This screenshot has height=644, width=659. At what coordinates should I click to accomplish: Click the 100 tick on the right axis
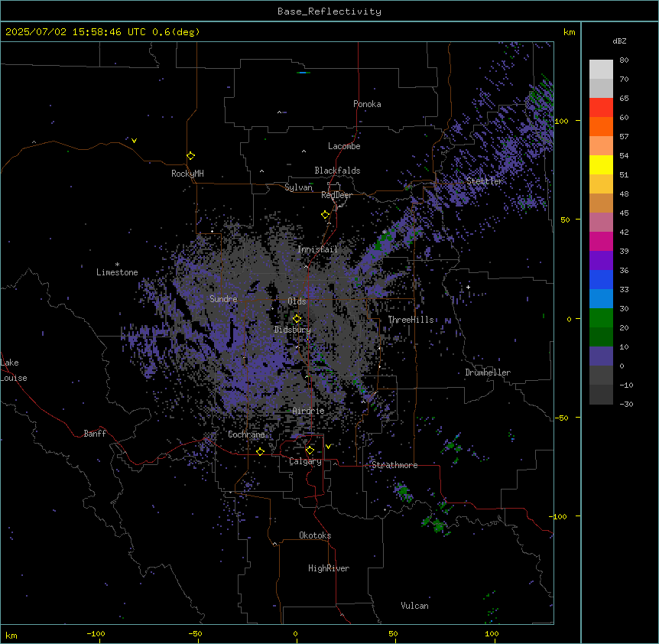[x=561, y=122]
